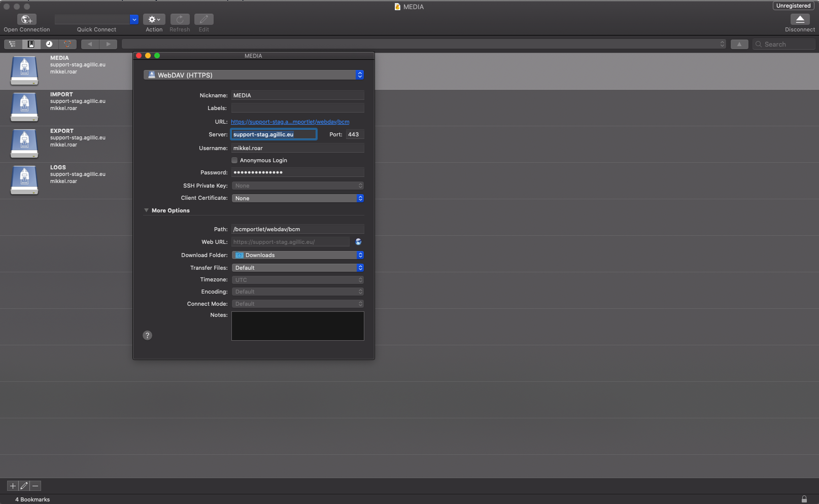Click in the Nickname field
This screenshot has height=504, width=819.
pyautogui.click(x=298, y=95)
